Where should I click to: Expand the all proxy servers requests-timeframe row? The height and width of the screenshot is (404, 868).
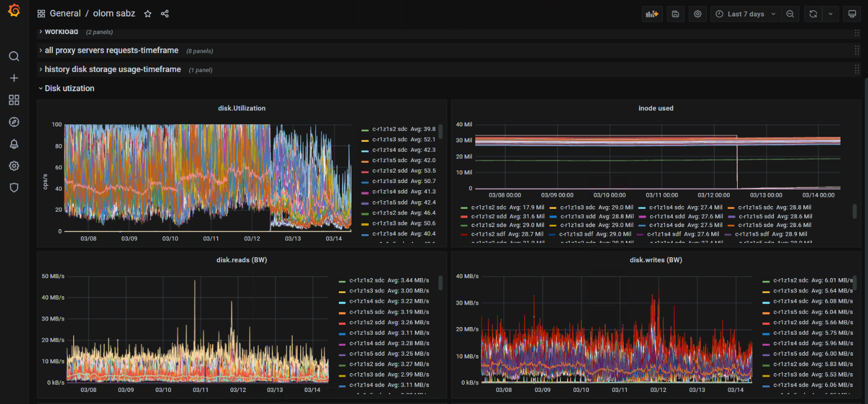(x=111, y=51)
